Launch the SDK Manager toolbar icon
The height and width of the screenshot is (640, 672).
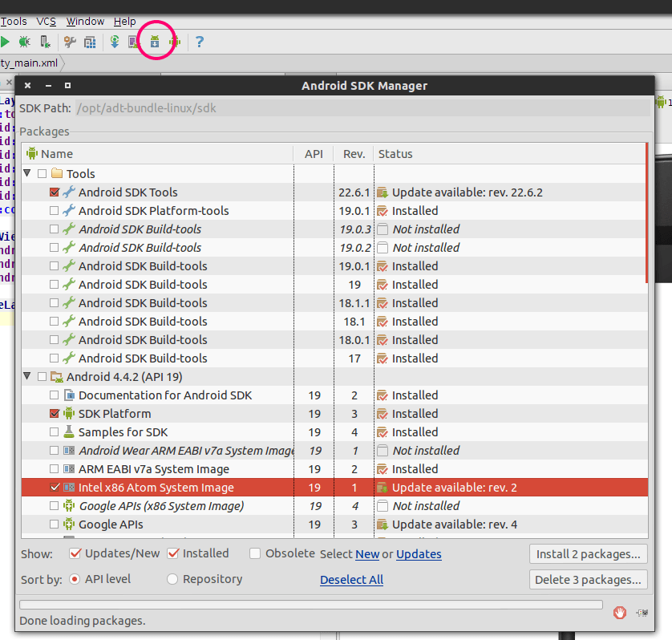[x=155, y=42]
